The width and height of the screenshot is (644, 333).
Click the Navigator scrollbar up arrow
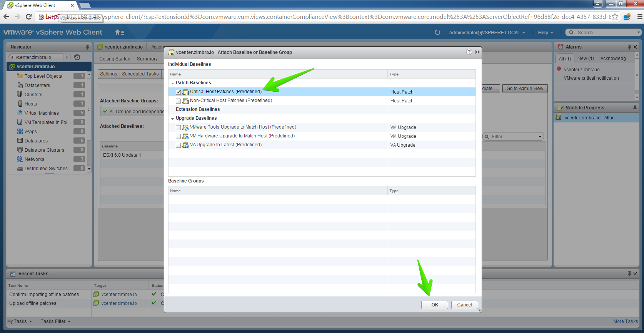point(89,74)
